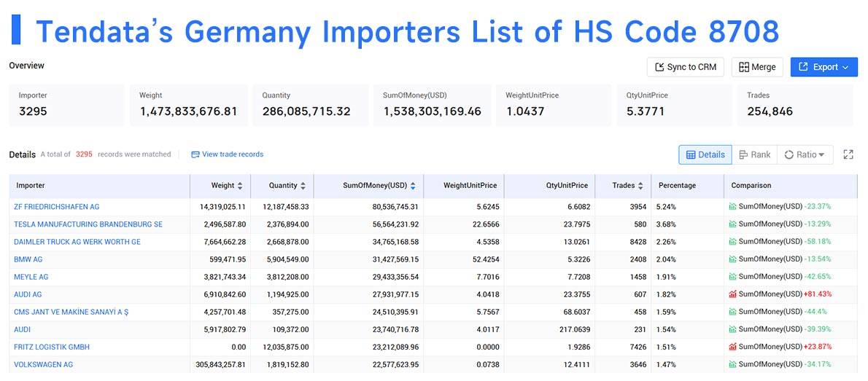Open BMW AG importer link
The image size is (868, 381).
point(28,259)
